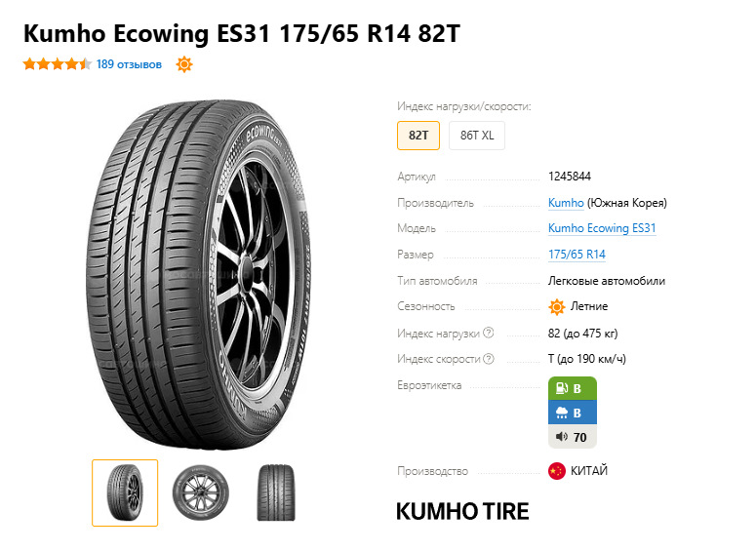
Task: Click the five-star rating icons
Action: 57,63
